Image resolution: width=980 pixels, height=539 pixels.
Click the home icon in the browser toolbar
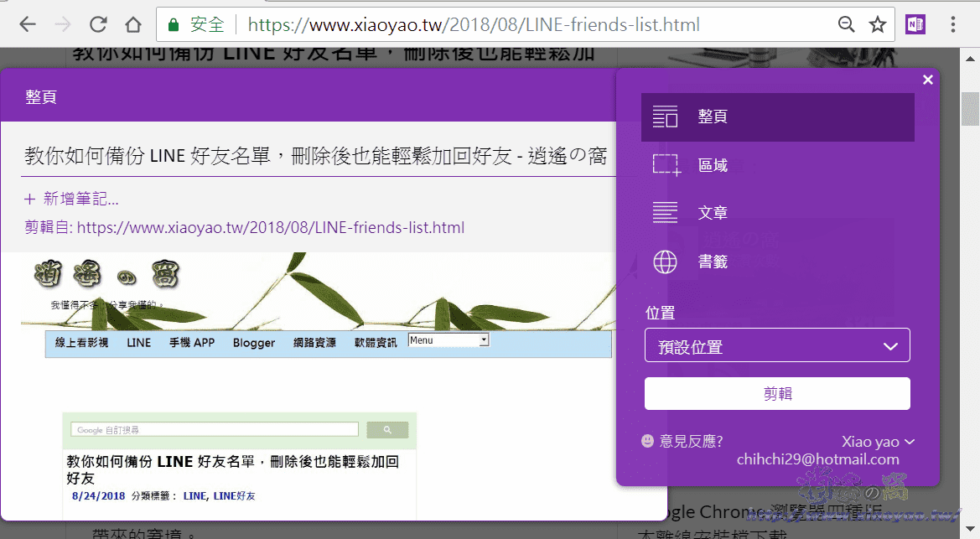click(132, 23)
